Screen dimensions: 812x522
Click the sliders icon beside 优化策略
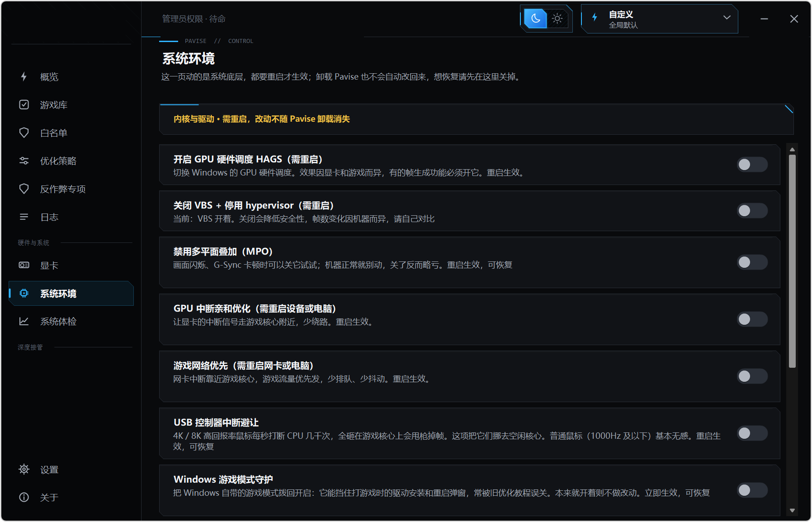coord(24,161)
